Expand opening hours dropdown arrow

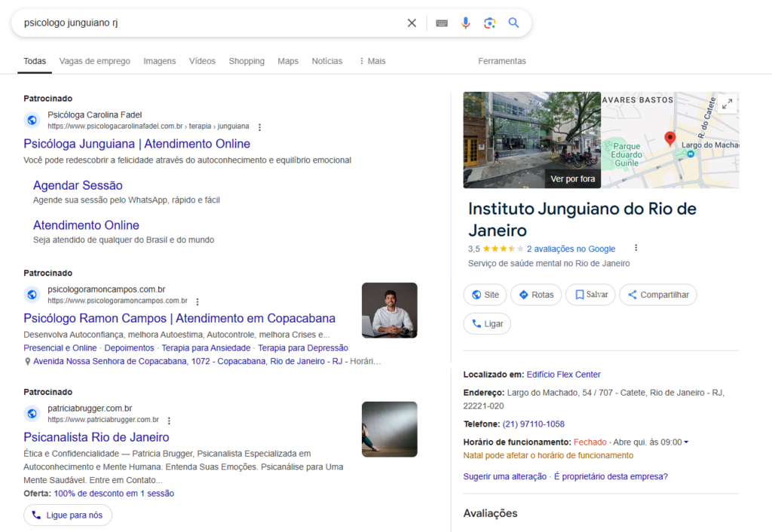[x=686, y=442]
